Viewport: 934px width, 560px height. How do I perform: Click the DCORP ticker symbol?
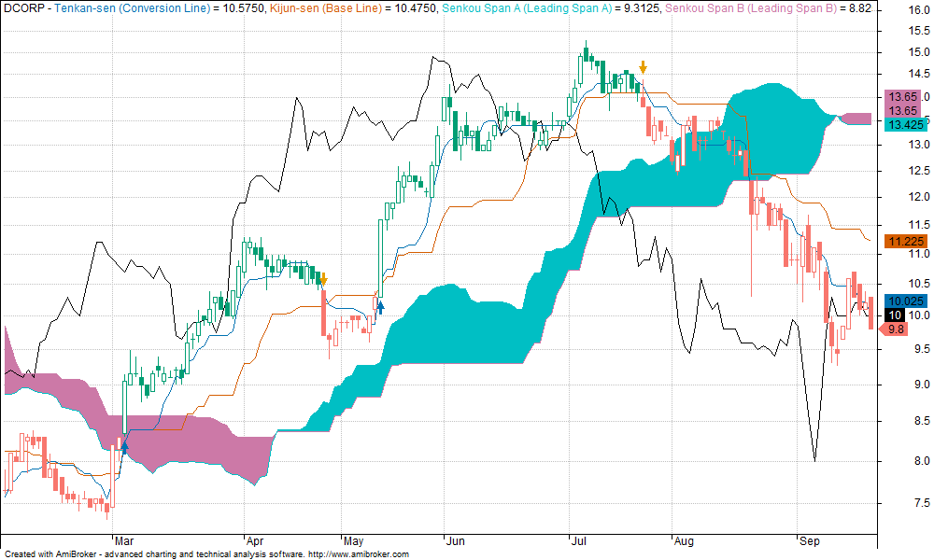click(23, 7)
